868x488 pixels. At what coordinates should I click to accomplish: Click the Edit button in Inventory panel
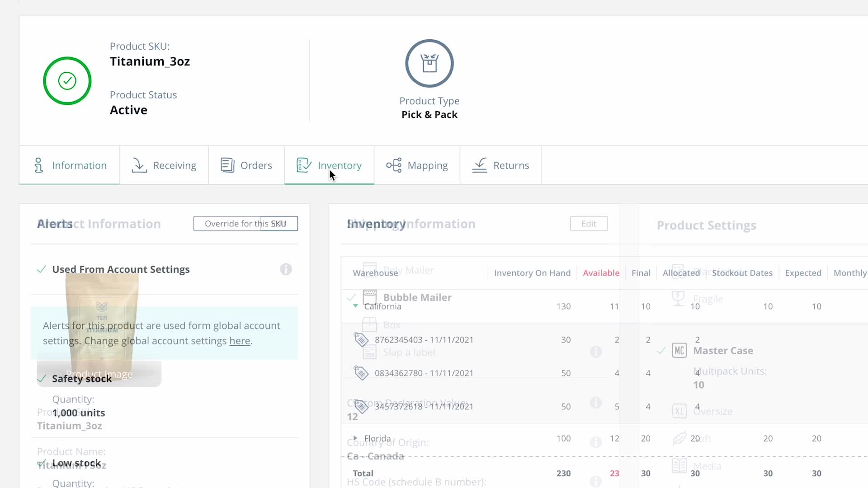coord(589,224)
